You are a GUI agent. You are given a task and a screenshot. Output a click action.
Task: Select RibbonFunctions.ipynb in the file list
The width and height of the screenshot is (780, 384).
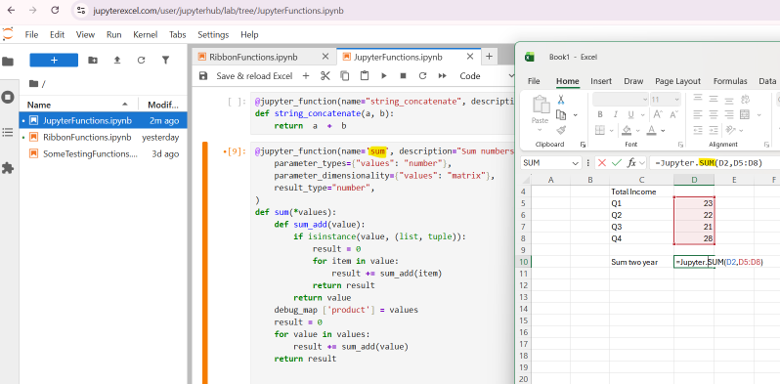tap(103, 137)
